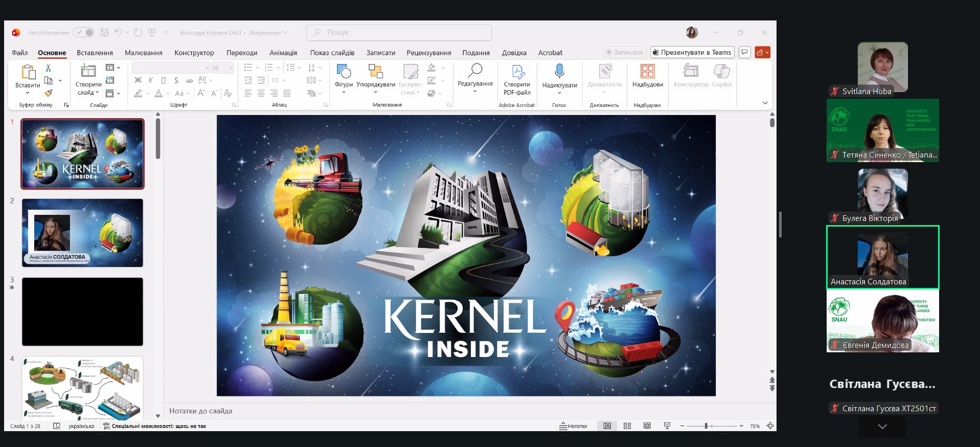The height and width of the screenshot is (447, 980).
Task: Click the zoom slider in the status bar
Action: [x=706, y=426]
